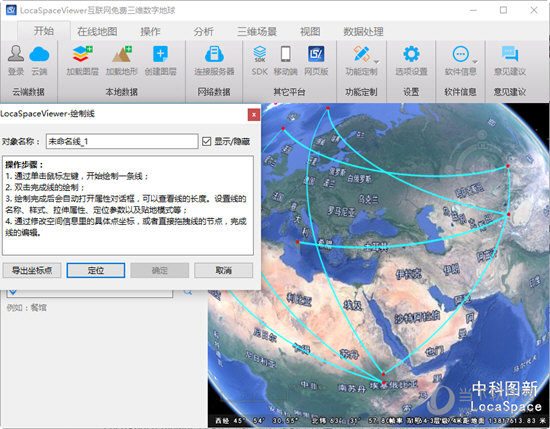This screenshot has width=550, height=429.
Task: Click the 功能定制 customize icon
Action: click(x=361, y=54)
